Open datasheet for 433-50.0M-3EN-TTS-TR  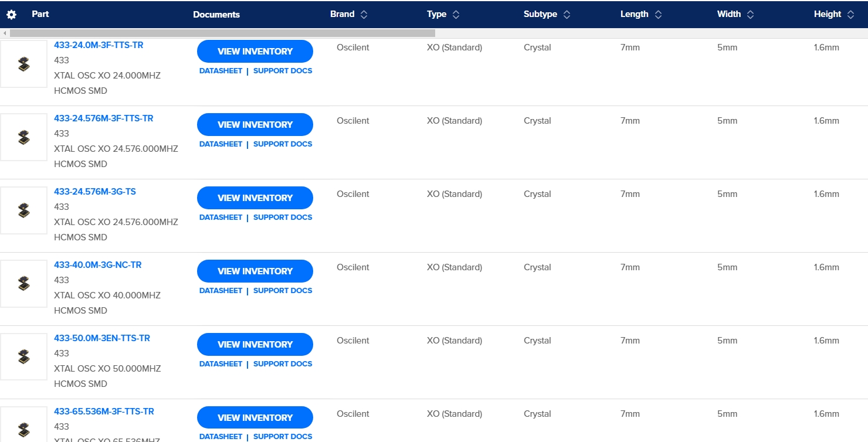[x=221, y=364]
